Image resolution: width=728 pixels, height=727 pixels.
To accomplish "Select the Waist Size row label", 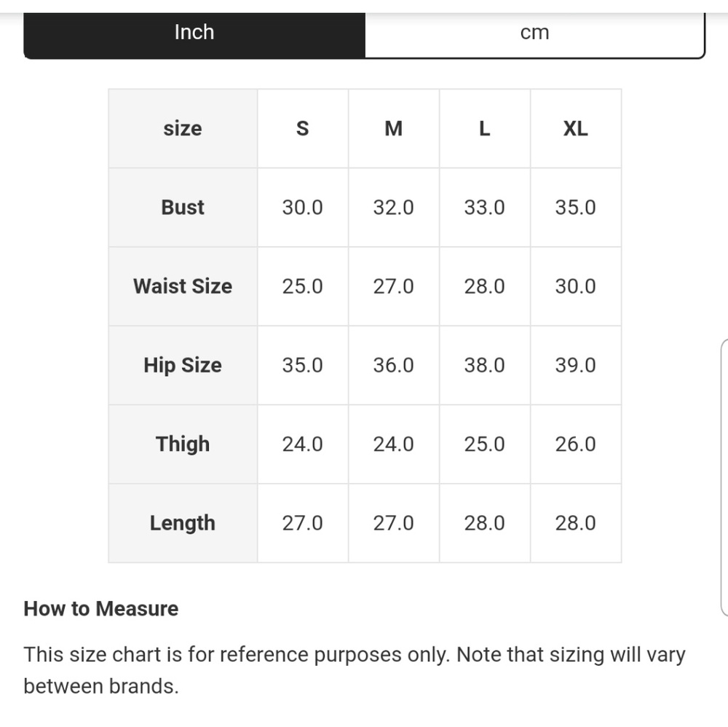I will coord(183,286).
